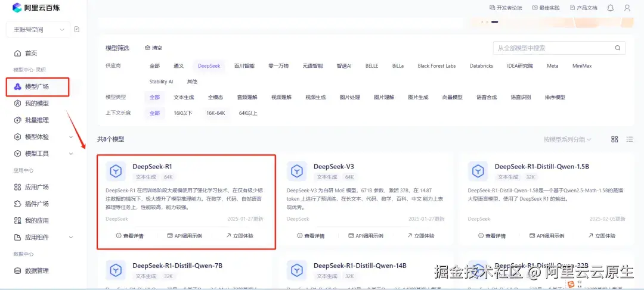This screenshot has width=644, height=290.
Task: Click 查看详情 on DeepSeek-R1-Distill-Qwen-1.5B card
Action: pyautogui.click(x=492, y=236)
